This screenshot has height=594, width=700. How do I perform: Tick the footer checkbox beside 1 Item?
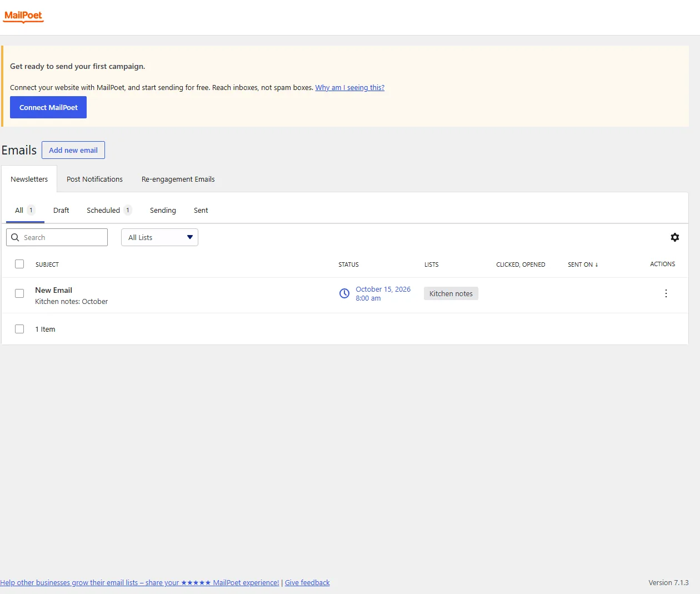[19, 329]
